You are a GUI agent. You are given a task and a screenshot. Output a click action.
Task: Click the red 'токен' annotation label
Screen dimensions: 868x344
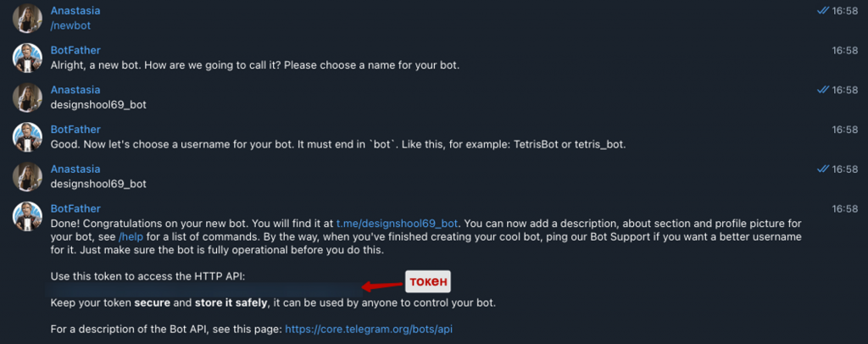pyautogui.click(x=427, y=281)
